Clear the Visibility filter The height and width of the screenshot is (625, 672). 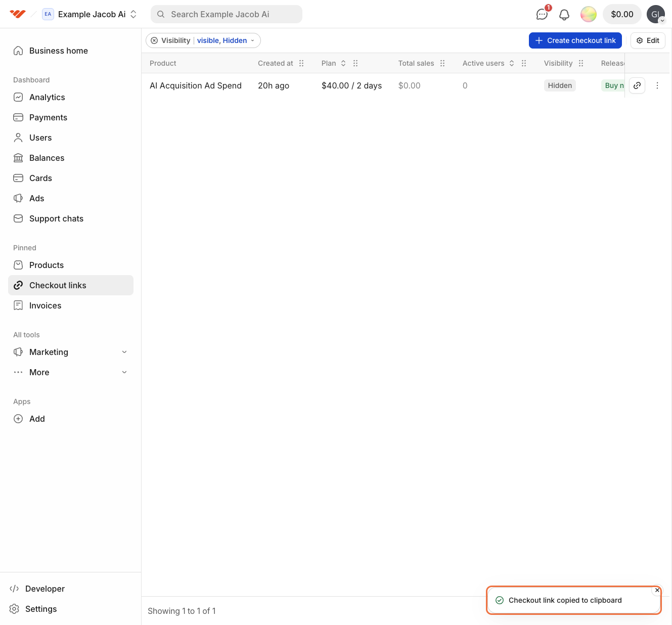pos(154,40)
